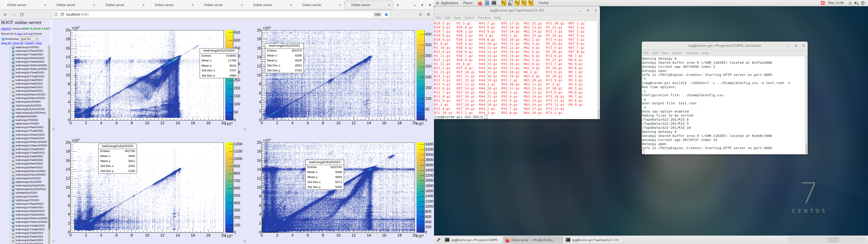Click the file manager cabinet icon

[487, 3]
